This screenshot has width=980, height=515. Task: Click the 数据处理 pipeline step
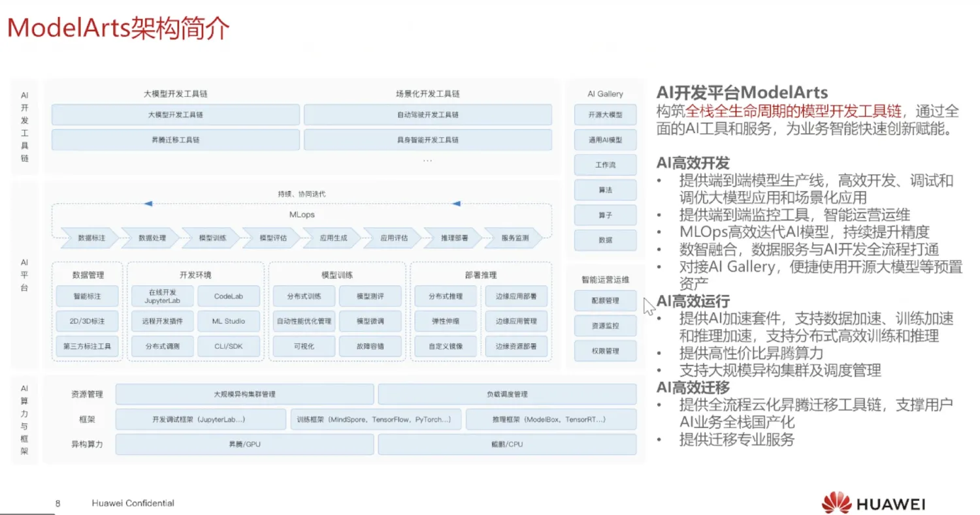pos(152,238)
